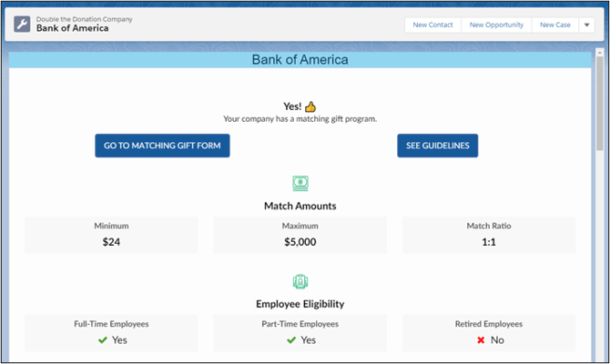The width and height of the screenshot is (610, 364).
Task: Click the Part-Time Employees label
Action: click(300, 324)
